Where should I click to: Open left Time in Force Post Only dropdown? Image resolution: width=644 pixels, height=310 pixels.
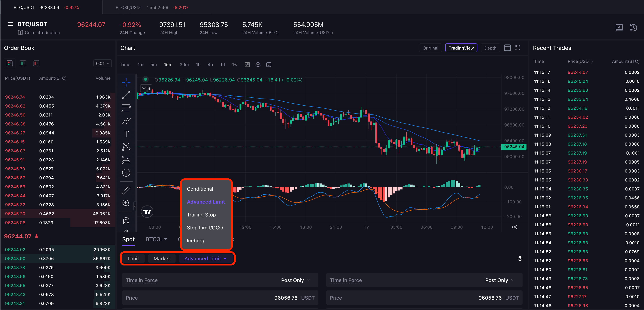(x=295, y=280)
